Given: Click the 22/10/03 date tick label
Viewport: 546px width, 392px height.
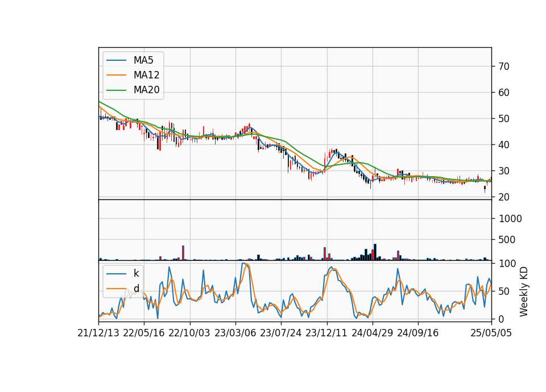Looking at the screenshot, I should click(x=189, y=333).
